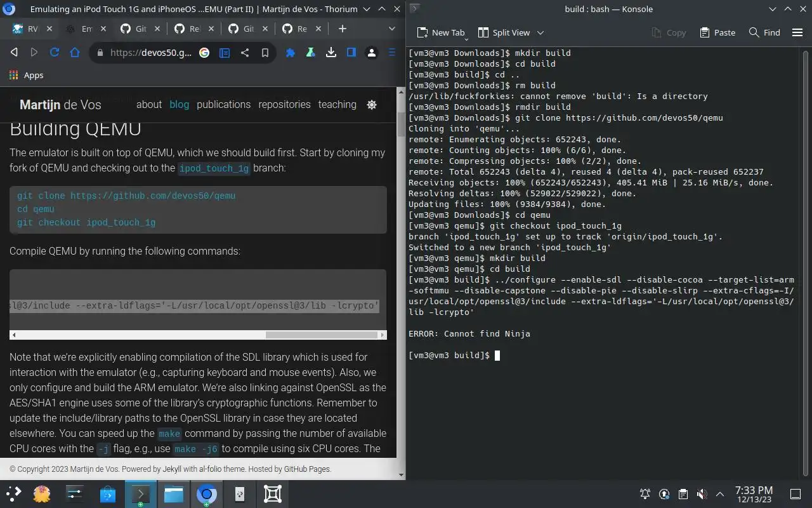Open Discover software store from taskbar

point(108,493)
